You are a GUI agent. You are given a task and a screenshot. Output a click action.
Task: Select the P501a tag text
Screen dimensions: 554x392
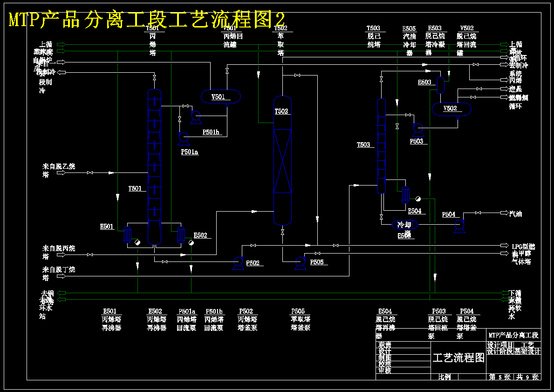(189, 152)
